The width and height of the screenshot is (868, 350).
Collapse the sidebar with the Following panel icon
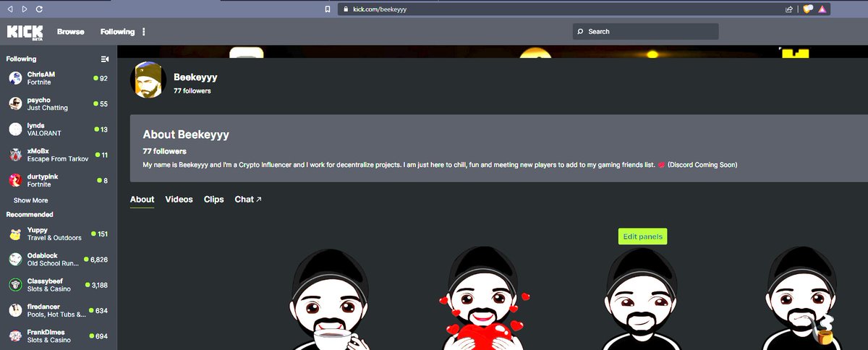105,59
